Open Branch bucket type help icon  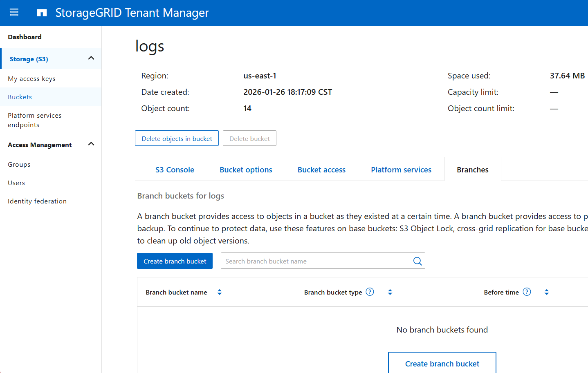tap(370, 292)
